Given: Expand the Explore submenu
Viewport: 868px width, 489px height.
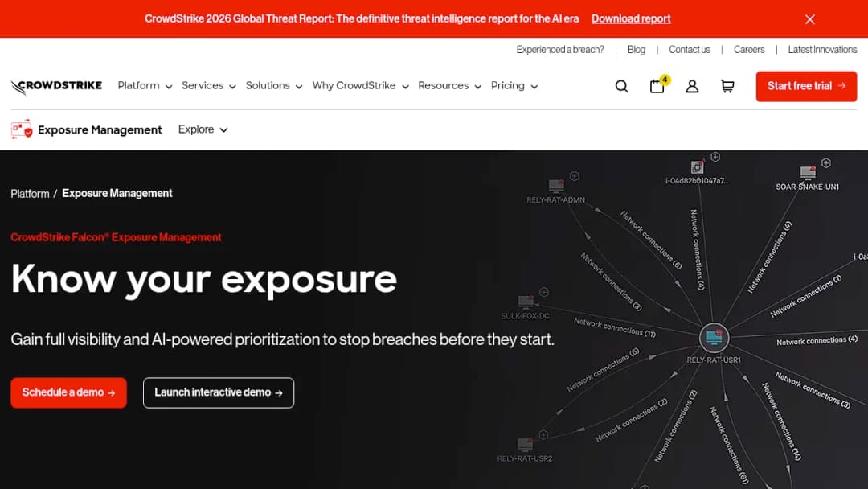Looking at the screenshot, I should click(203, 129).
